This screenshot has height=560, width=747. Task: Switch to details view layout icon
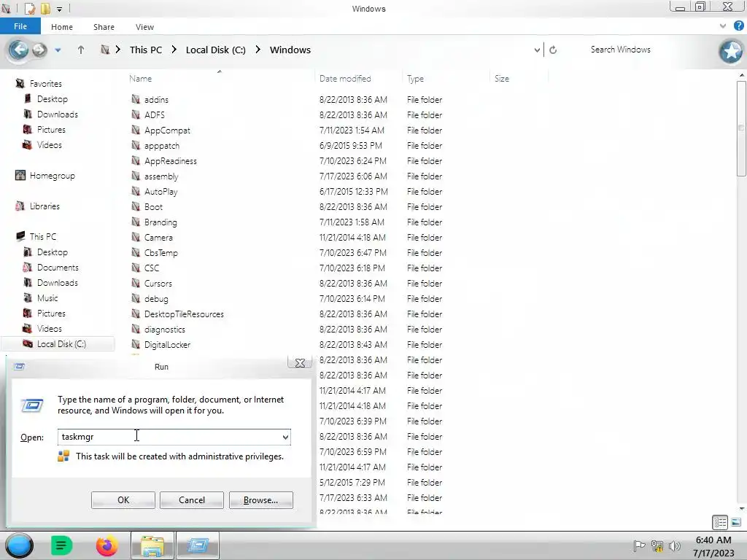[720, 522]
